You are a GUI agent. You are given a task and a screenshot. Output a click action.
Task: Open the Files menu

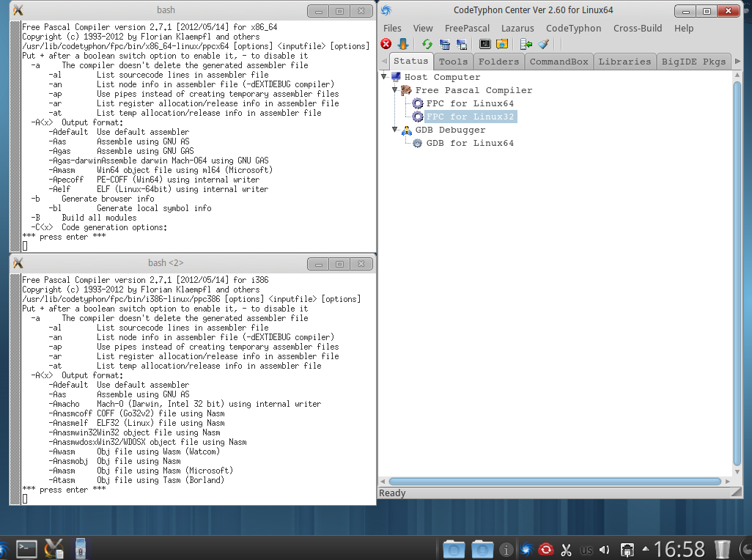click(x=392, y=29)
